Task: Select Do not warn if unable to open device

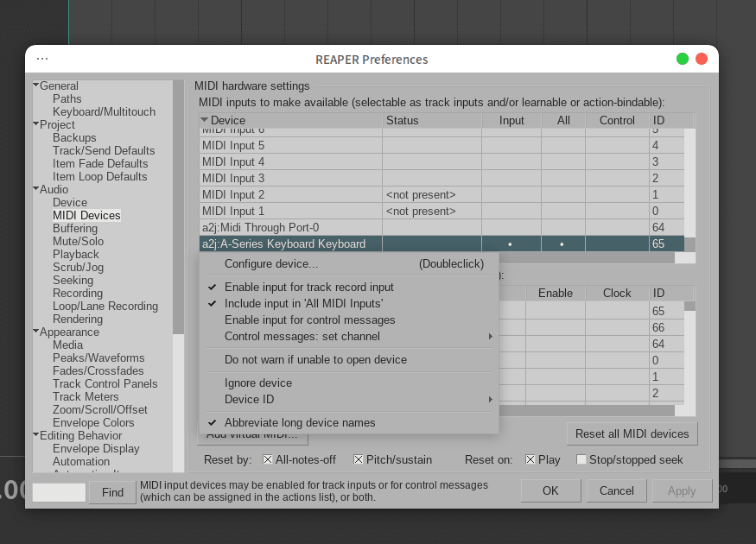Action: (350, 360)
